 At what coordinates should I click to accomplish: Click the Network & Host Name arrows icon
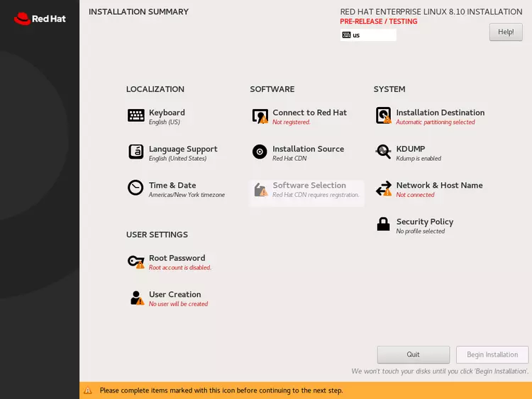coord(383,188)
